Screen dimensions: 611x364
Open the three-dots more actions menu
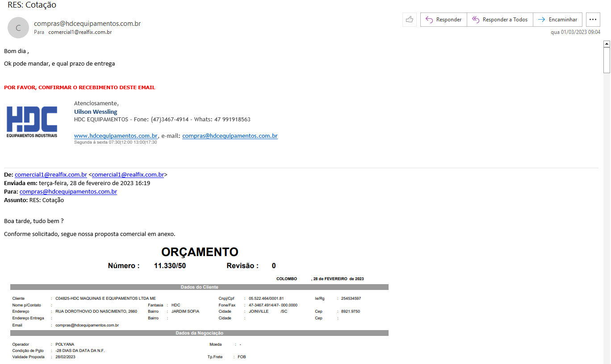tap(593, 20)
